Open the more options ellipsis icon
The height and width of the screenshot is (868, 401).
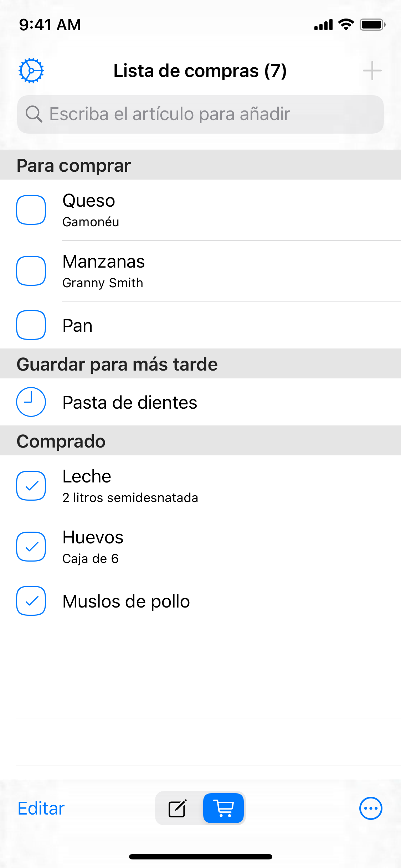(371, 808)
